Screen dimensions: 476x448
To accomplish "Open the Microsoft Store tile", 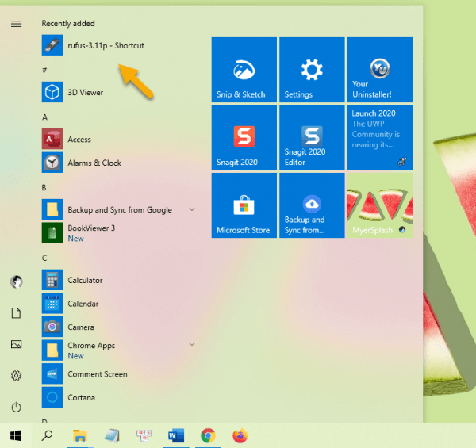I will [x=244, y=205].
